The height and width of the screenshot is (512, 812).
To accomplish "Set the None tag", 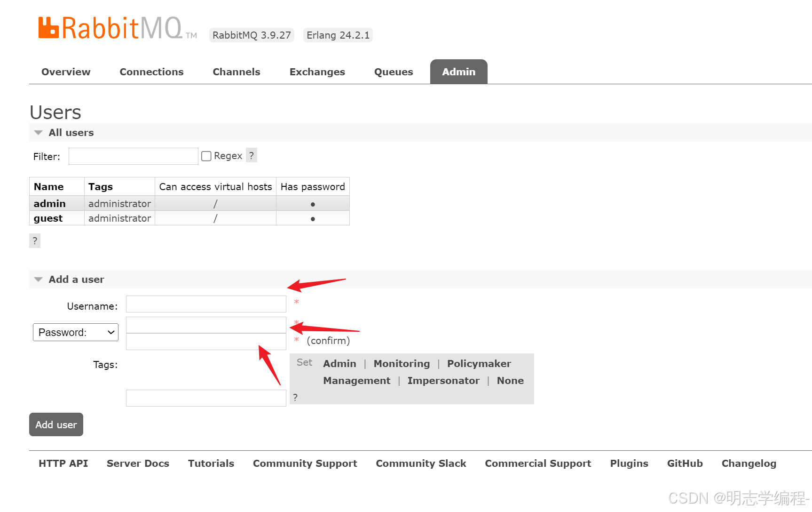I will pos(510,381).
